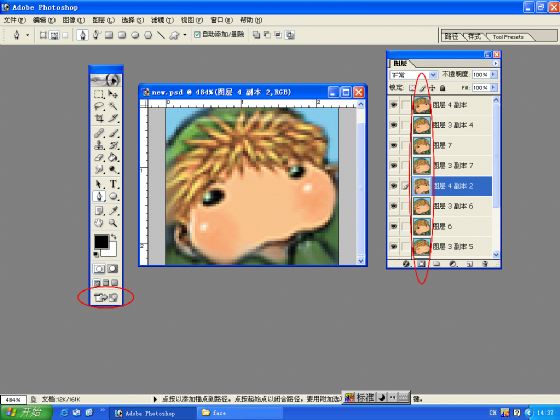Create a new layer from panel footer

470,264
